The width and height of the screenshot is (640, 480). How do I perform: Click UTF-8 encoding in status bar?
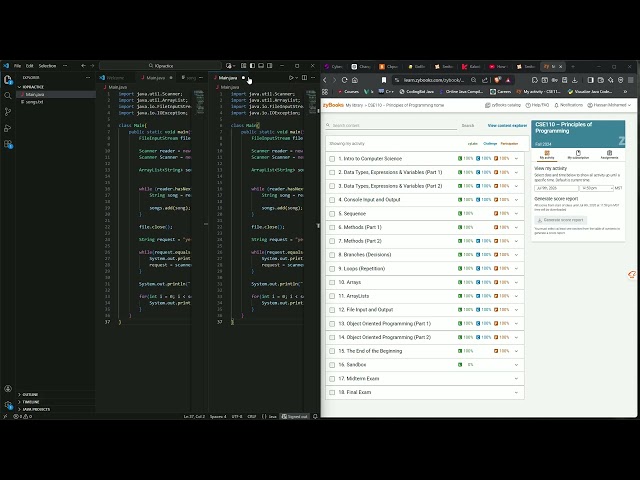coord(237,416)
